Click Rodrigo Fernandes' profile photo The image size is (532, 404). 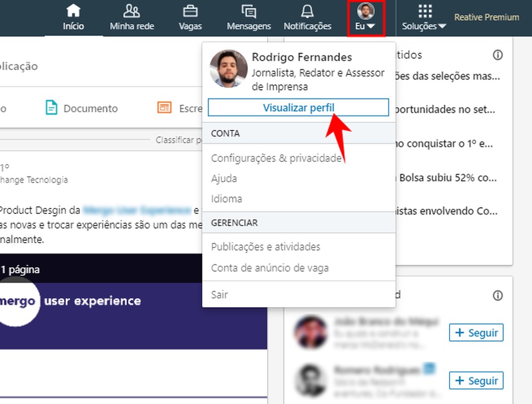(228, 70)
